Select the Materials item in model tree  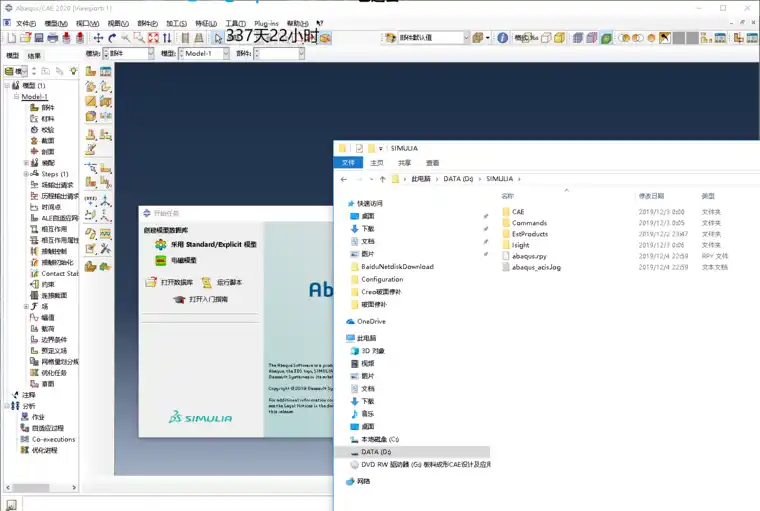[42, 118]
